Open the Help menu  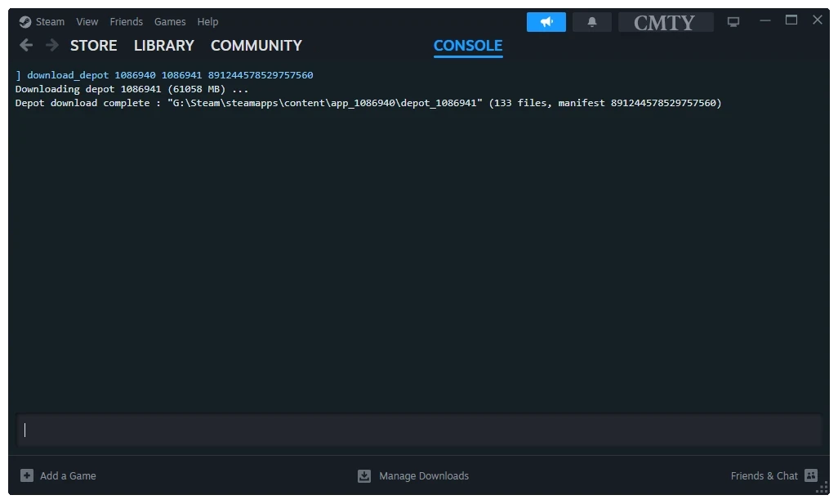pyautogui.click(x=208, y=22)
